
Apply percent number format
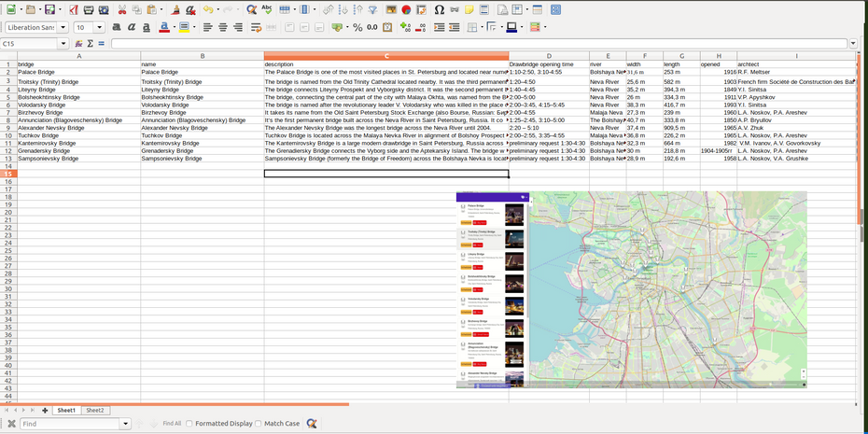tap(357, 27)
